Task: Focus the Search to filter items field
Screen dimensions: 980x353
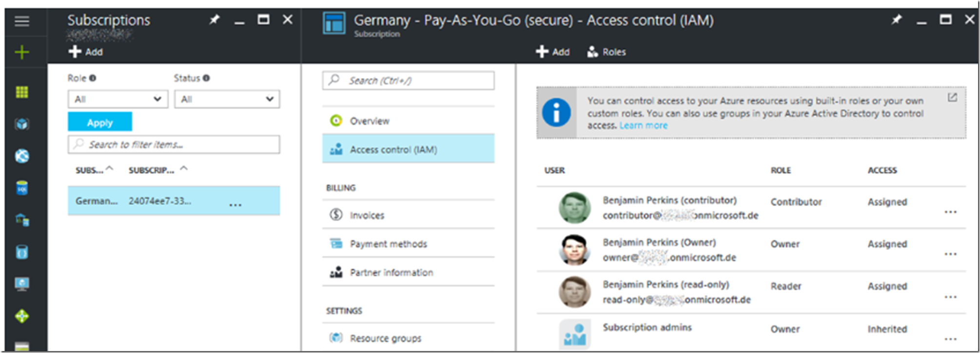Action: [174, 145]
